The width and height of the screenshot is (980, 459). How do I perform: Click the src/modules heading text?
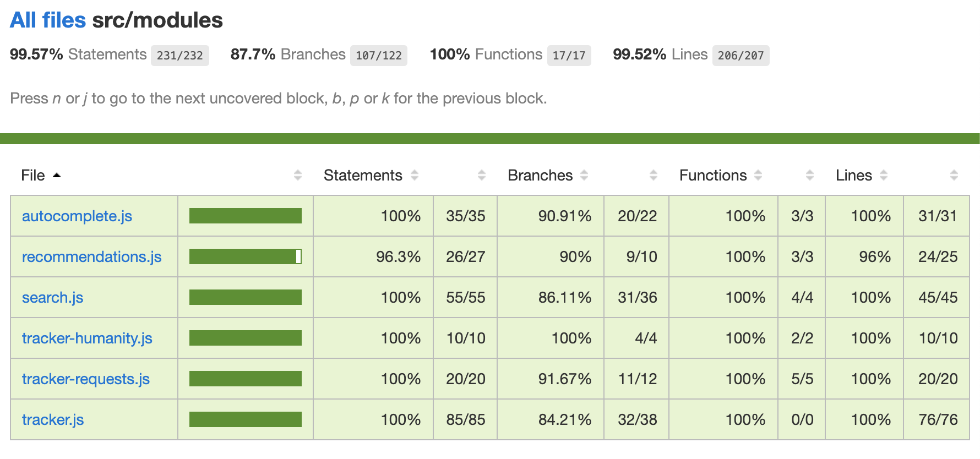click(157, 20)
